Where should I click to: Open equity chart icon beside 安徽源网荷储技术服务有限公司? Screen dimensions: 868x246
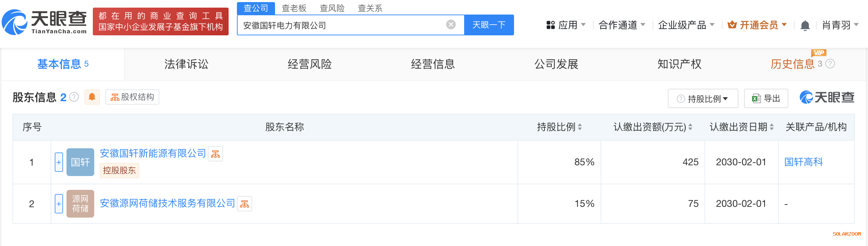click(245, 204)
